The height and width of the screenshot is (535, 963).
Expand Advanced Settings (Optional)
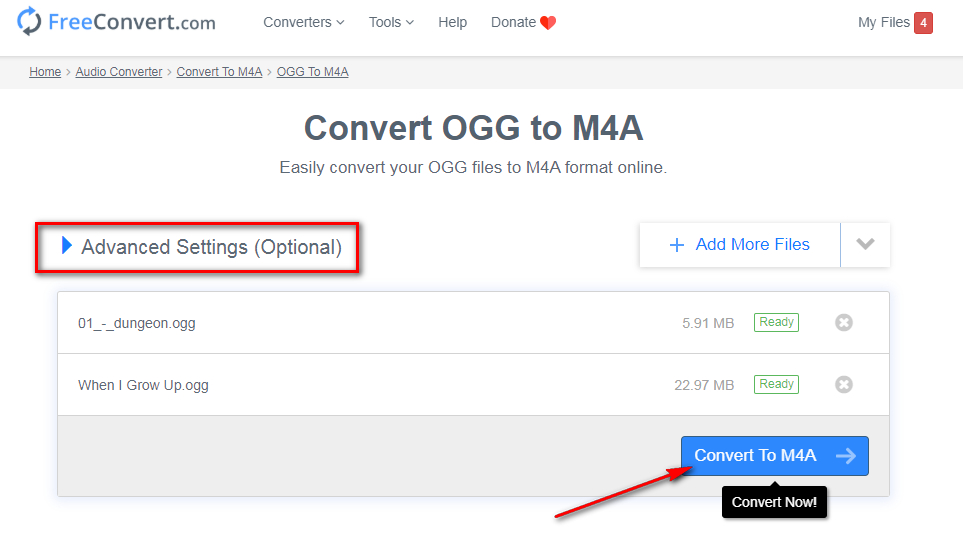coord(201,247)
